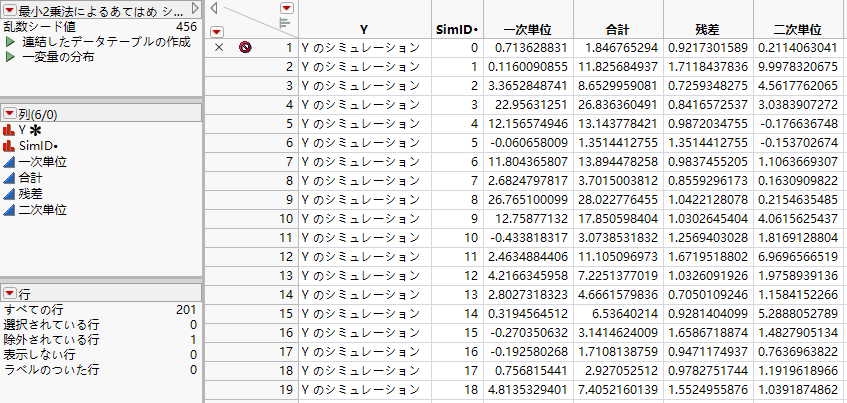Click cell 28.022776455 in 合計
Screen dimensions: 847x403
pyautogui.click(x=618, y=200)
